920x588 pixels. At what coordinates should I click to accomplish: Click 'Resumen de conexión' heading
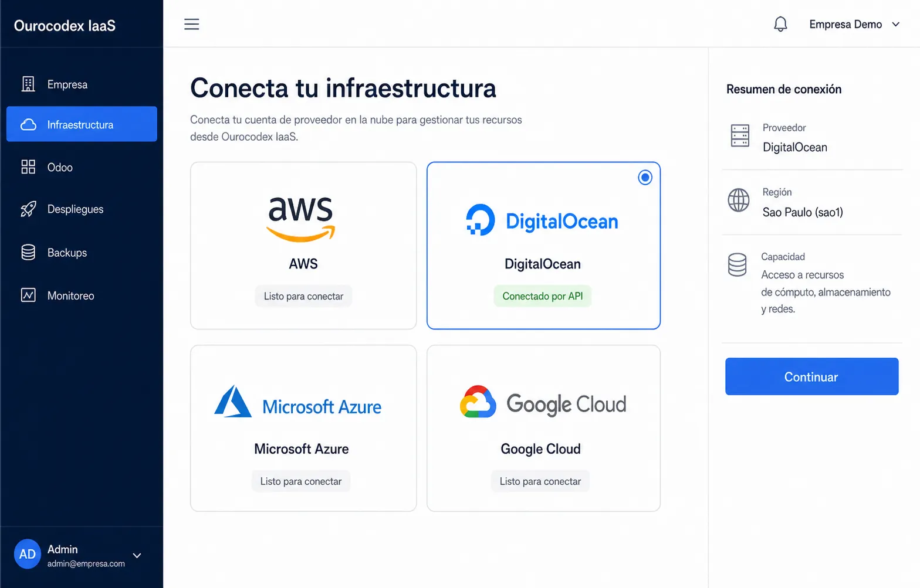point(784,89)
